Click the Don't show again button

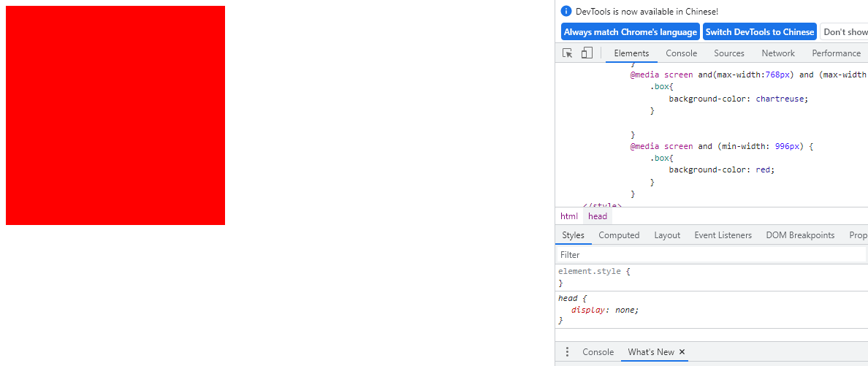tap(844, 32)
